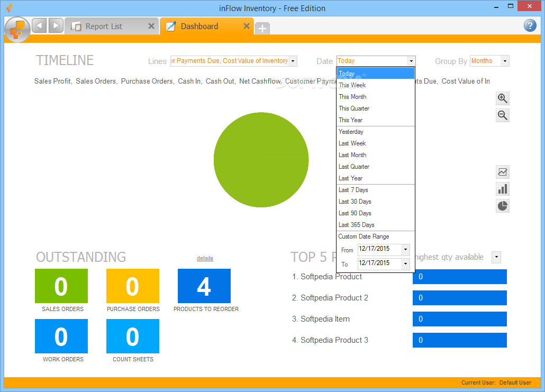Open the inFlow main menu orb button

pos(17,30)
